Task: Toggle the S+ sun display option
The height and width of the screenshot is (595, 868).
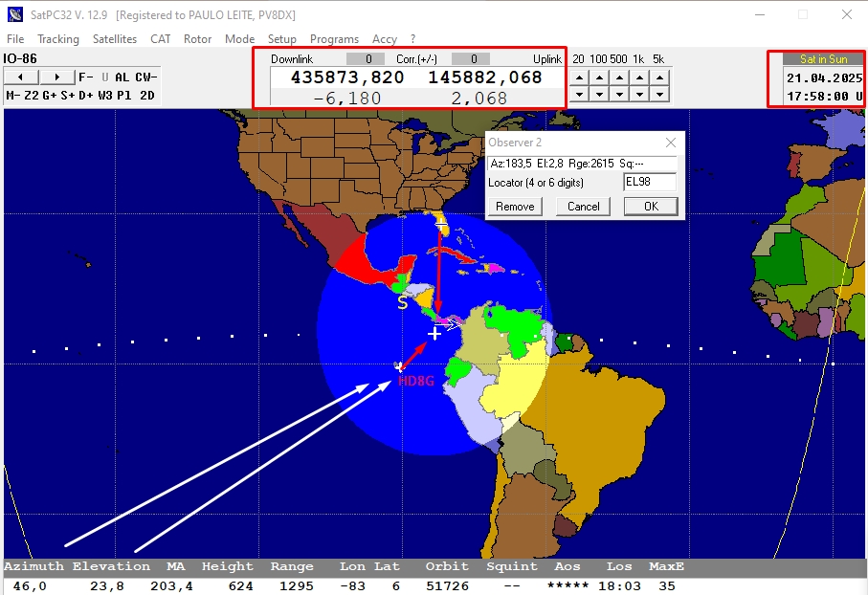Action: [68, 96]
